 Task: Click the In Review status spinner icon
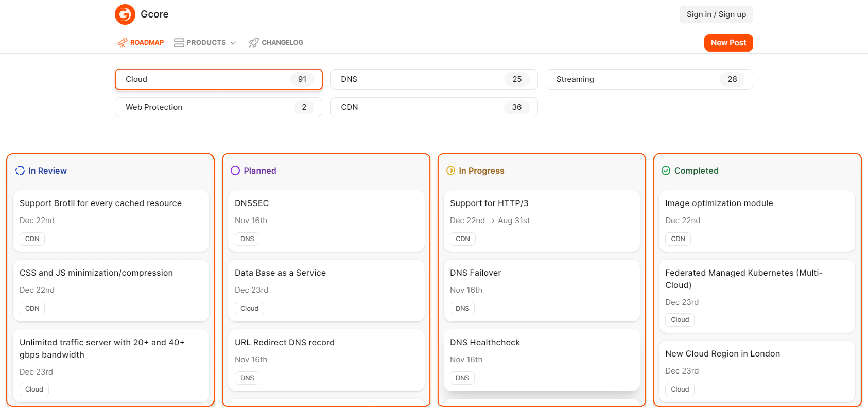(20, 171)
